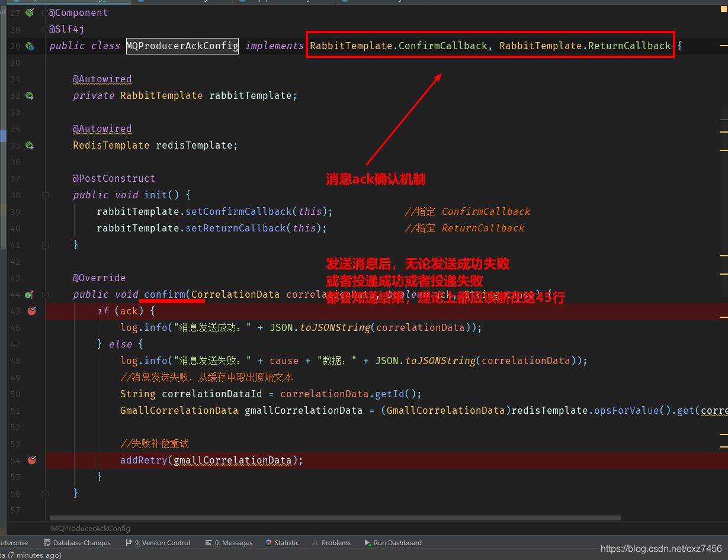Click the @Component annotation

(78, 12)
